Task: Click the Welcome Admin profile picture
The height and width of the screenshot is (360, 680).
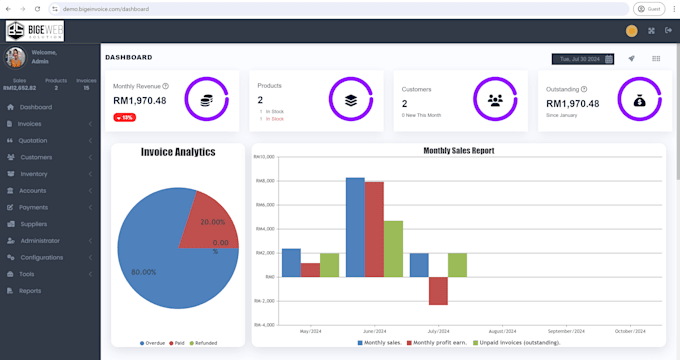Action: 16,57
